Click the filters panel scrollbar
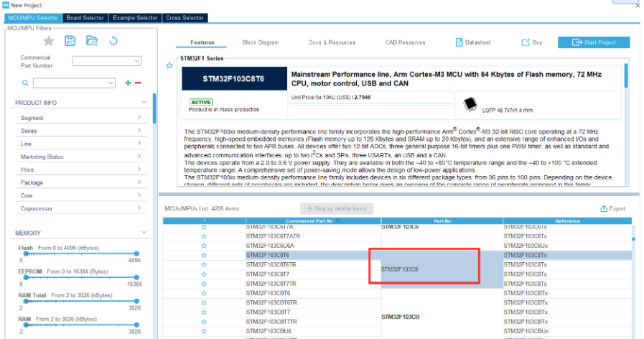644x339 pixels. click(154, 108)
